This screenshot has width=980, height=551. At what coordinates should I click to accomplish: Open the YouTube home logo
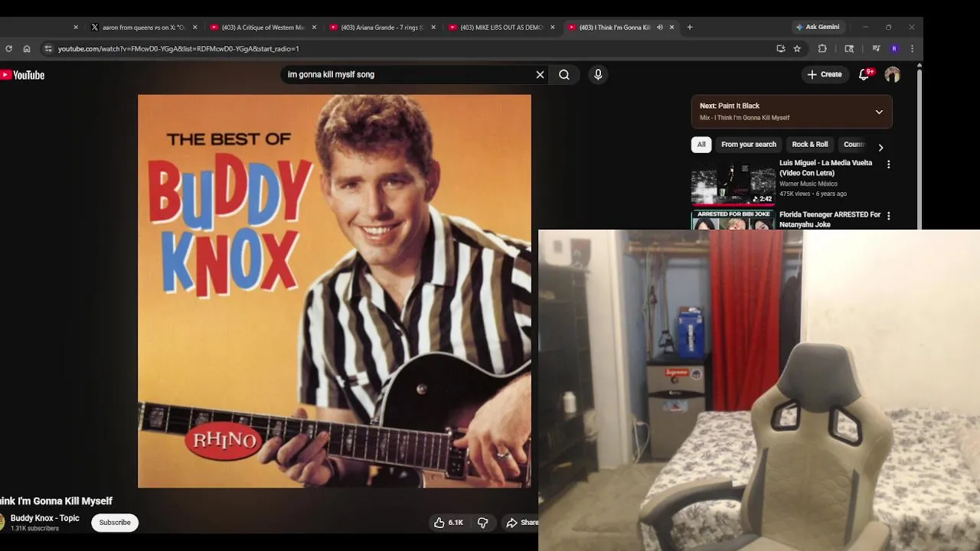(x=22, y=75)
